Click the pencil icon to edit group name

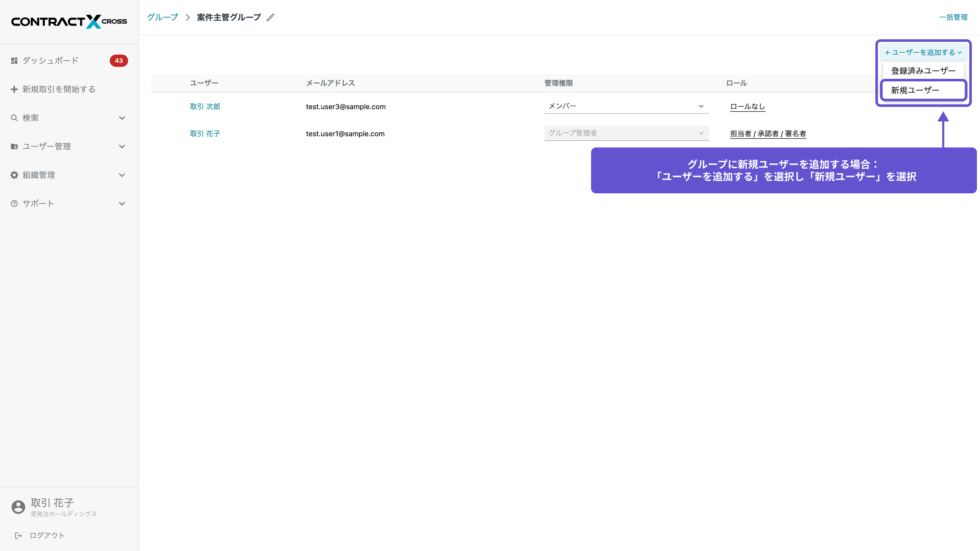(270, 18)
